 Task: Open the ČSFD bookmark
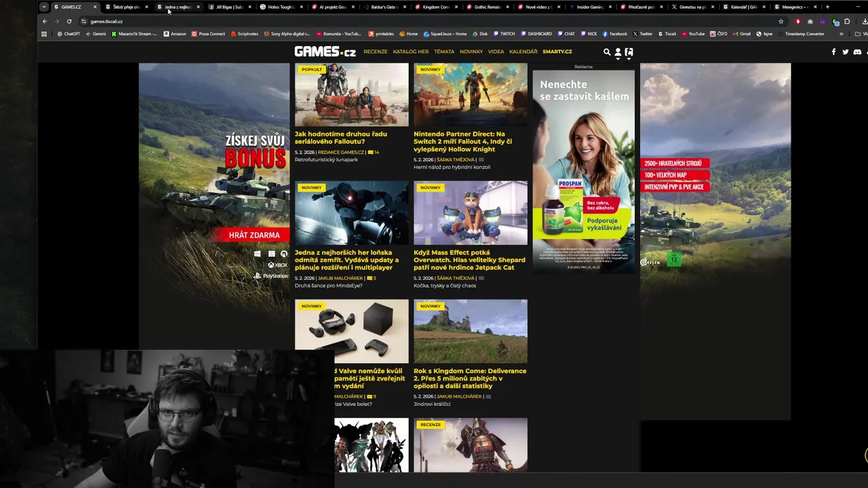coord(719,33)
